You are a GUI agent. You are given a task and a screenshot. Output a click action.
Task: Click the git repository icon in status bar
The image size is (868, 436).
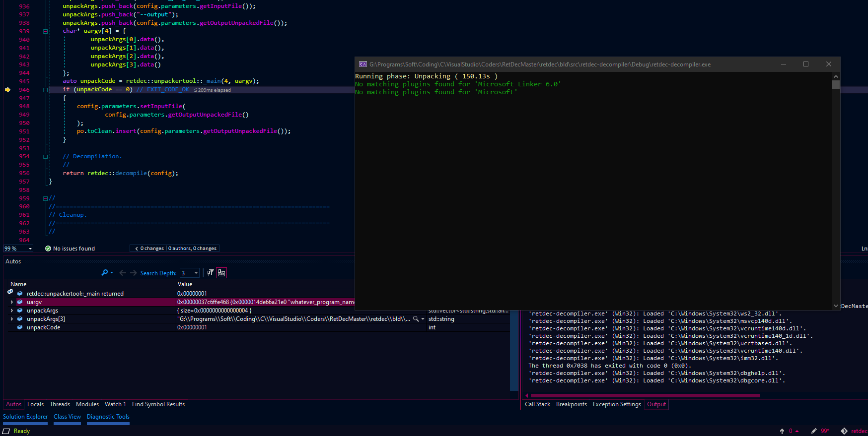point(844,431)
